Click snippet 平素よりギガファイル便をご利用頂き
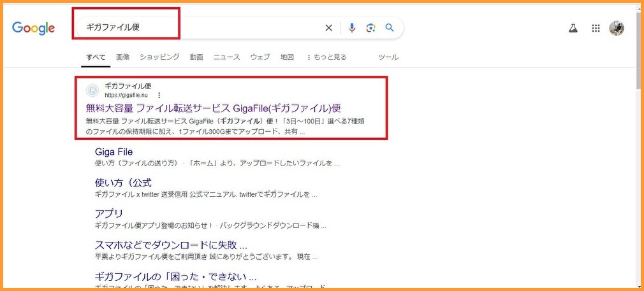The width and height of the screenshot is (644, 291). (206, 257)
